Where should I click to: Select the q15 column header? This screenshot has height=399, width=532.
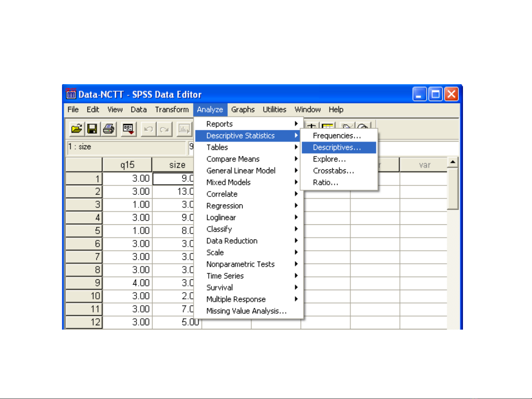[127, 165]
